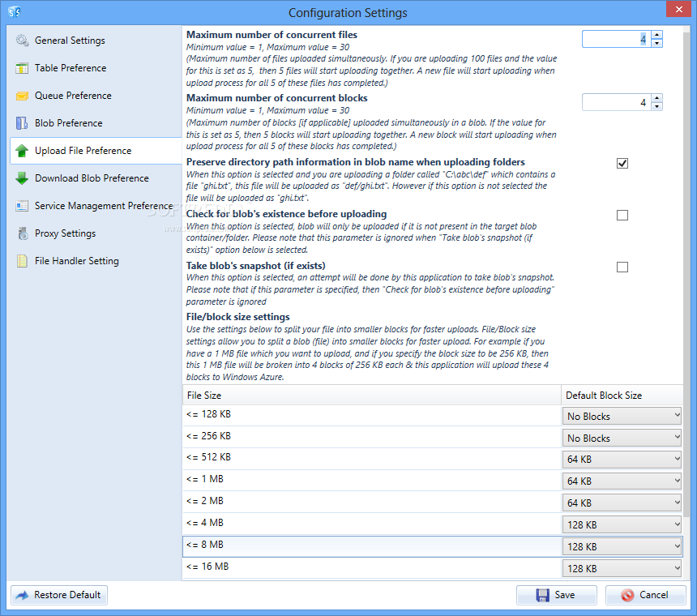
Task: Click the General Settings gear icon
Action: click(22, 41)
